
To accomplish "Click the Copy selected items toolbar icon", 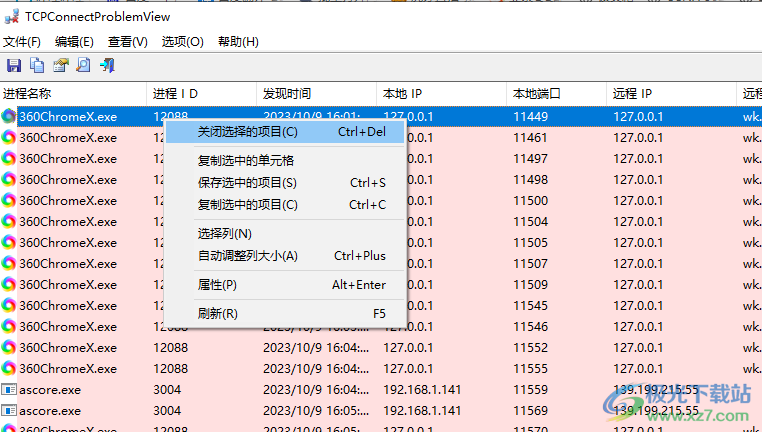I will click(x=37, y=65).
